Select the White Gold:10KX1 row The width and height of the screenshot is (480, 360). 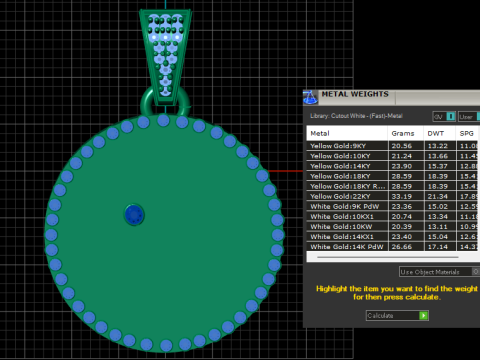click(x=392, y=216)
